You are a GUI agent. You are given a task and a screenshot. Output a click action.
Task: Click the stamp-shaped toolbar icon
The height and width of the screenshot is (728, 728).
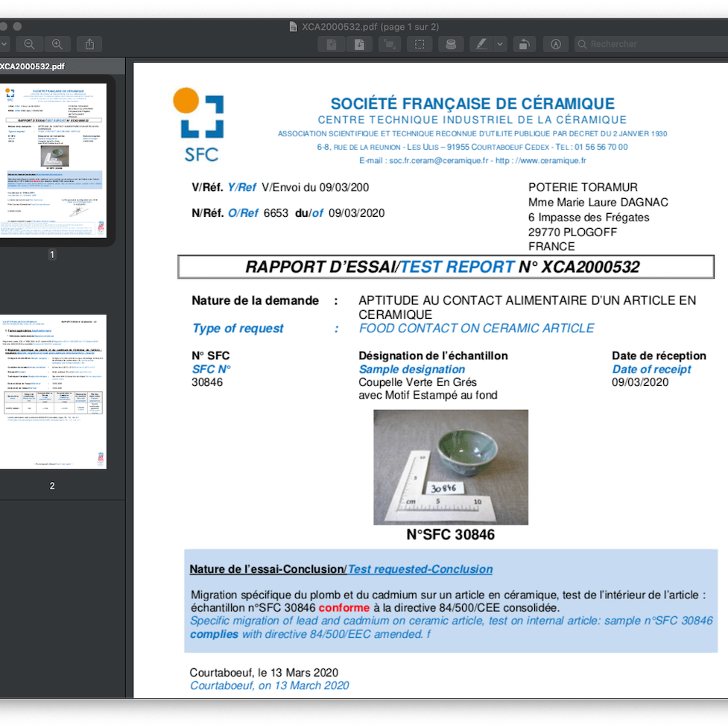pyautogui.click(x=450, y=44)
